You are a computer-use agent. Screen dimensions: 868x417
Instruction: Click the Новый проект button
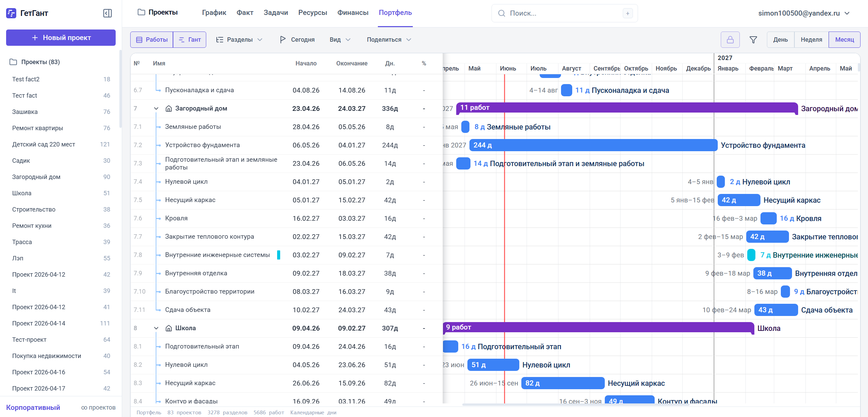61,38
